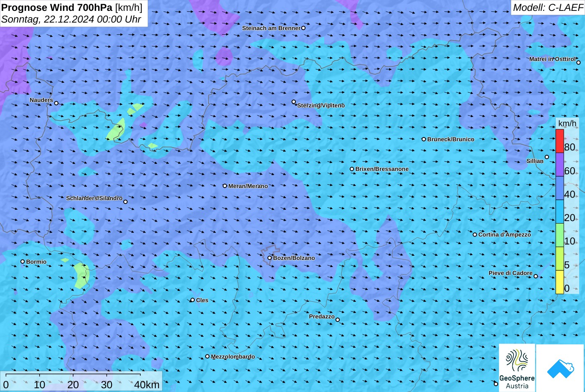Select the green 10–20 legend swatch
The height and width of the screenshot is (392, 585).
[560, 235]
